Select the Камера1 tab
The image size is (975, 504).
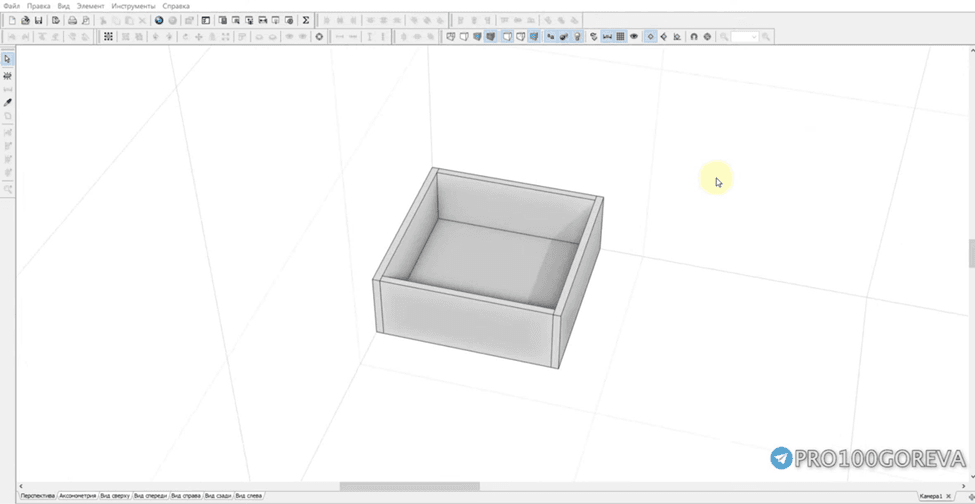[x=931, y=496]
